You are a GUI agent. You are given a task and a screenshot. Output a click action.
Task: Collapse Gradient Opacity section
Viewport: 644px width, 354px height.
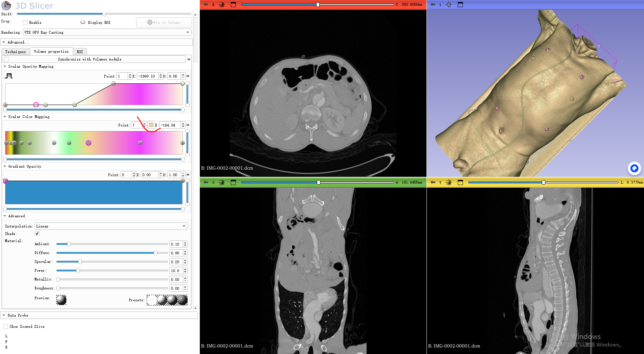5,166
